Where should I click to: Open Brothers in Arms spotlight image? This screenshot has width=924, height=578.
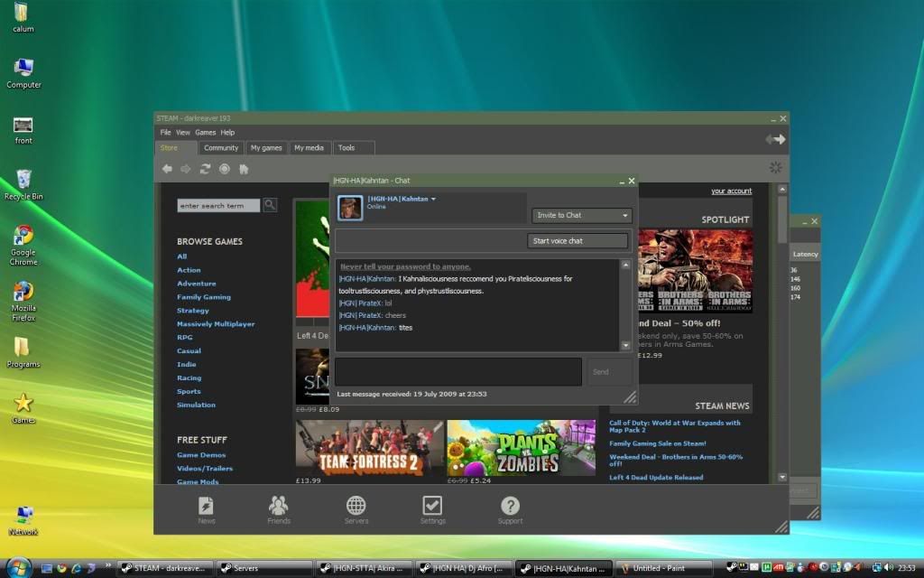tap(696, 271)
